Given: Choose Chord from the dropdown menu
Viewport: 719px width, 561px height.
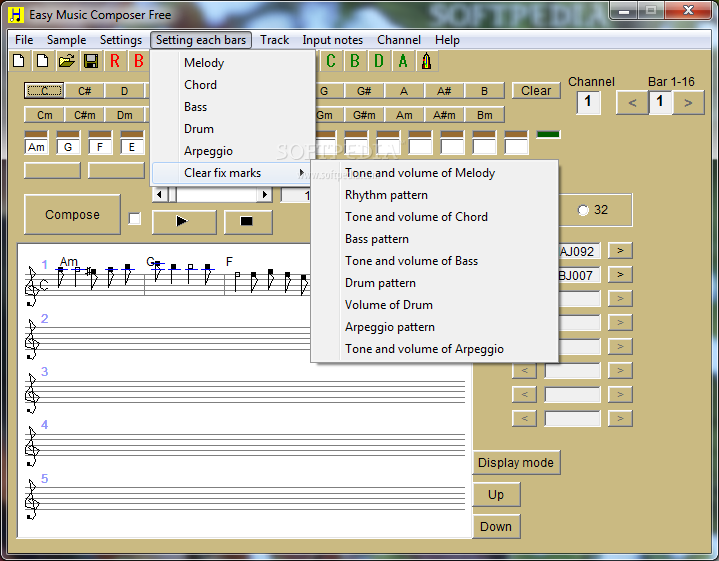Looking at the screenshot, I should point(232,85).
